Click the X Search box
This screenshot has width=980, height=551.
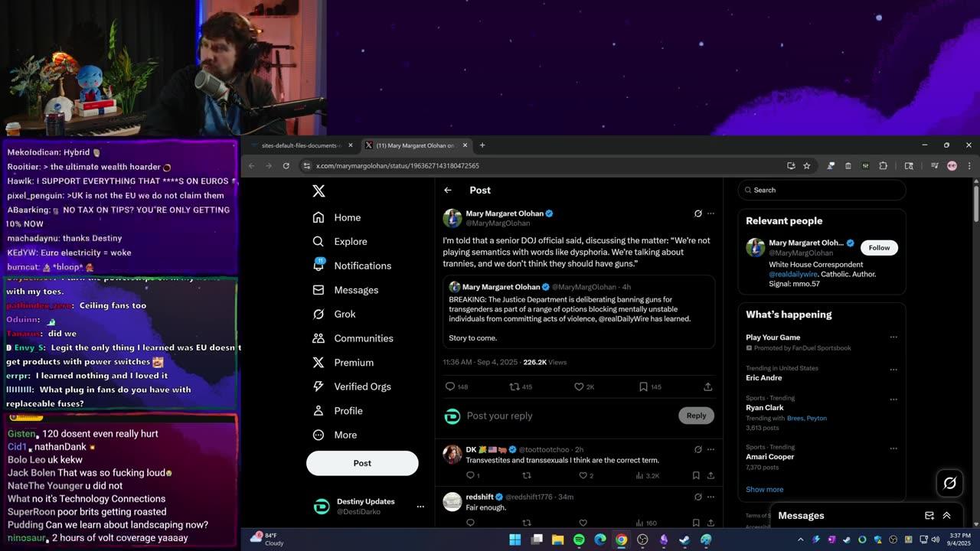[x=822, y=190]
